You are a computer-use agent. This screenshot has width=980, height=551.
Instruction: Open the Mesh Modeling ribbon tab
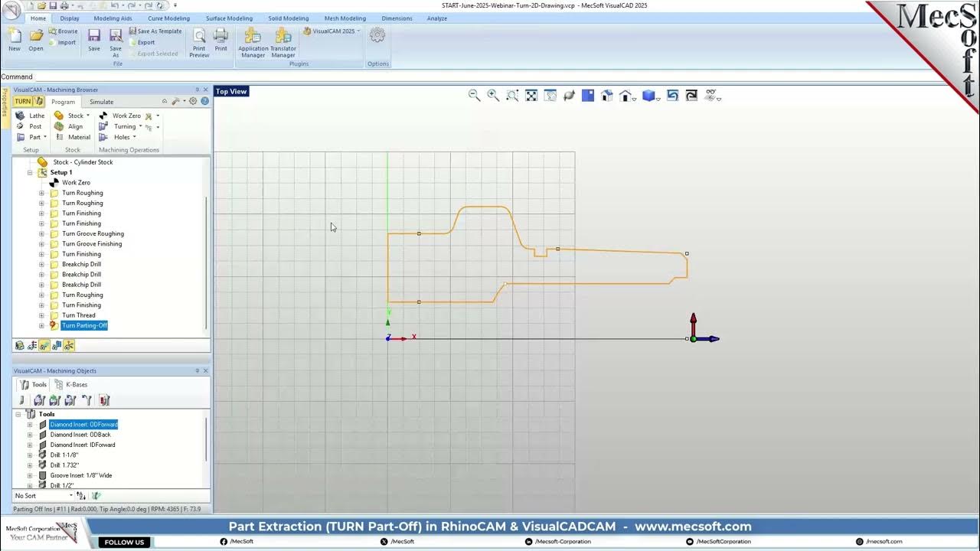tap(345, 18)
